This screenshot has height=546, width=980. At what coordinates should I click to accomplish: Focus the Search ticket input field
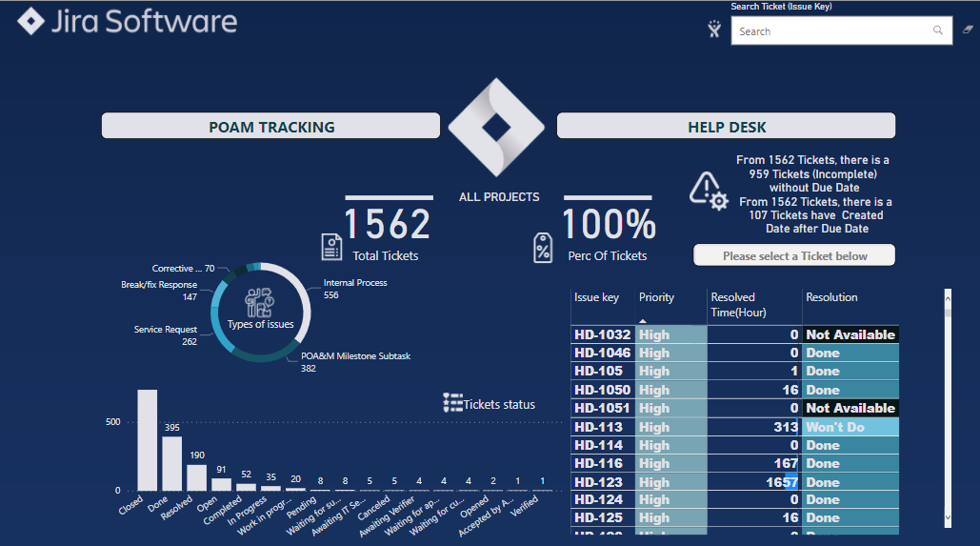click(841, 30)
